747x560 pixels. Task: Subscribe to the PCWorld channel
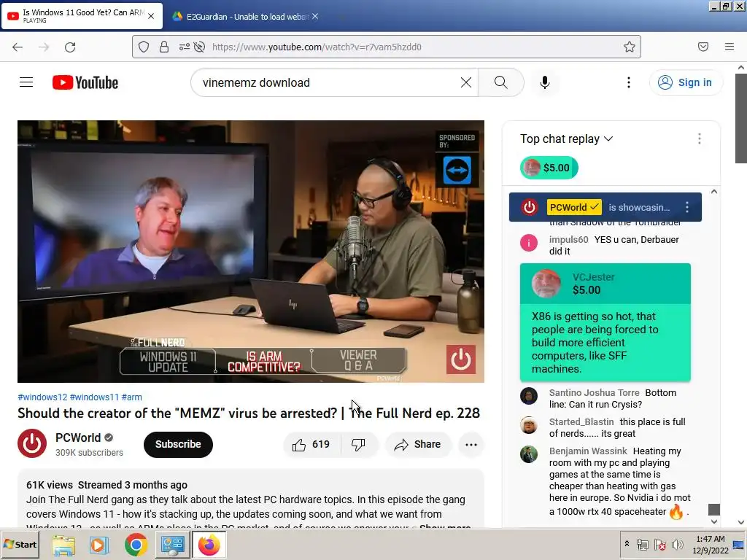[x=178, y=444]
